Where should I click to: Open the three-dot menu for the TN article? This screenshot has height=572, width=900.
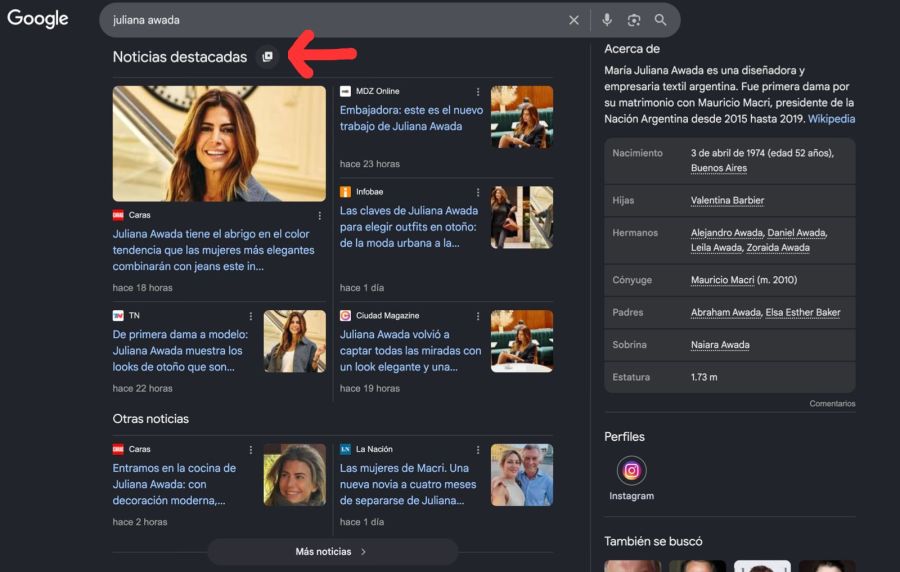point(250,316)
